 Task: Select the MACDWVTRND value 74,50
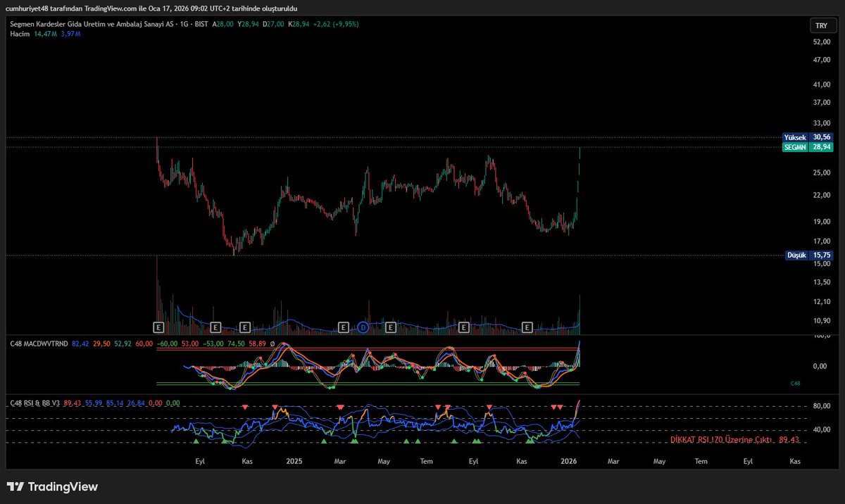(x=236, y=344)
